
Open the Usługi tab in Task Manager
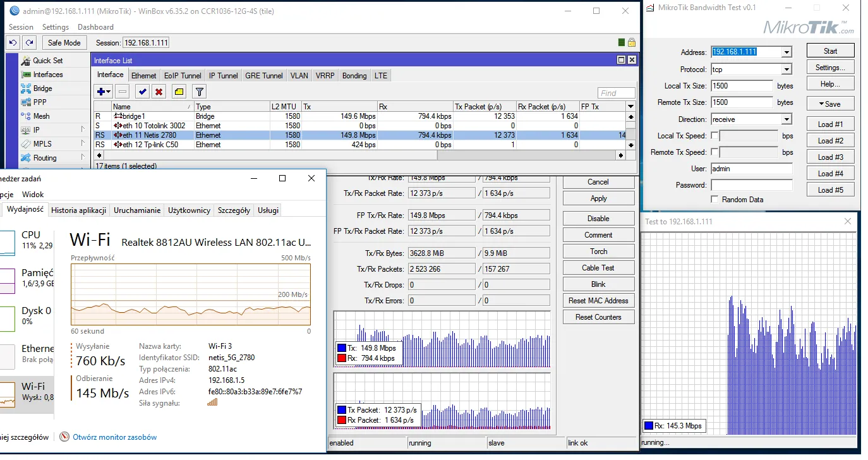[x=268, y=210]
